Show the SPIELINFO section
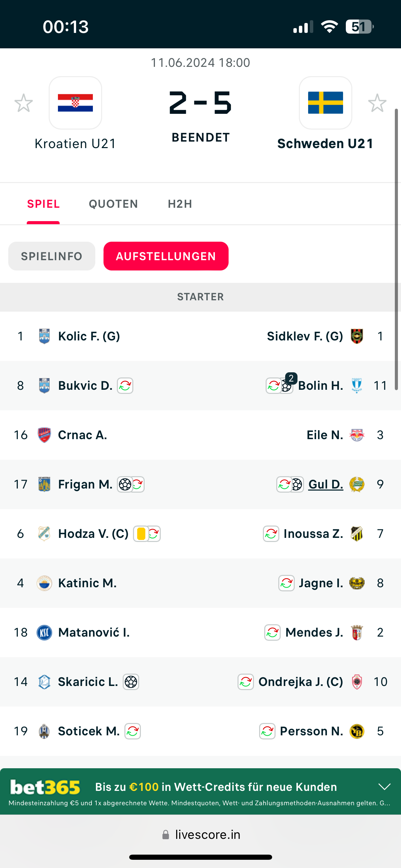 (x=52, y=256)
